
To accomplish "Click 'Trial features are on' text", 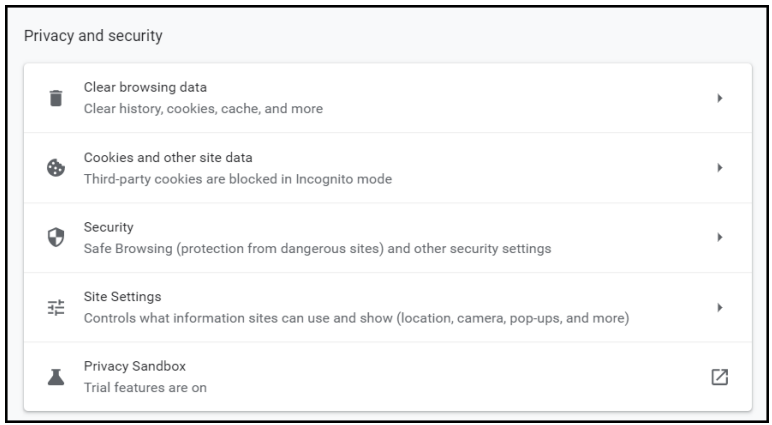I will [x=145, y=388].
